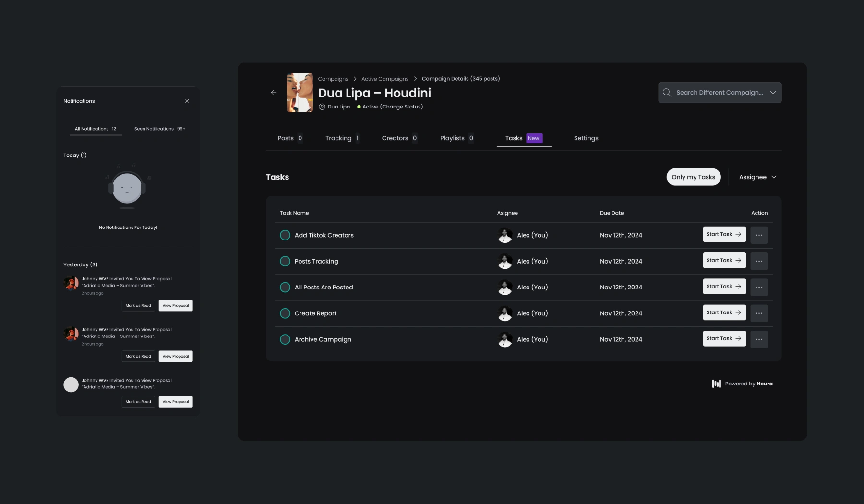
Task: Mark second Johnny WVE notification as read
Action: (138, 357)
